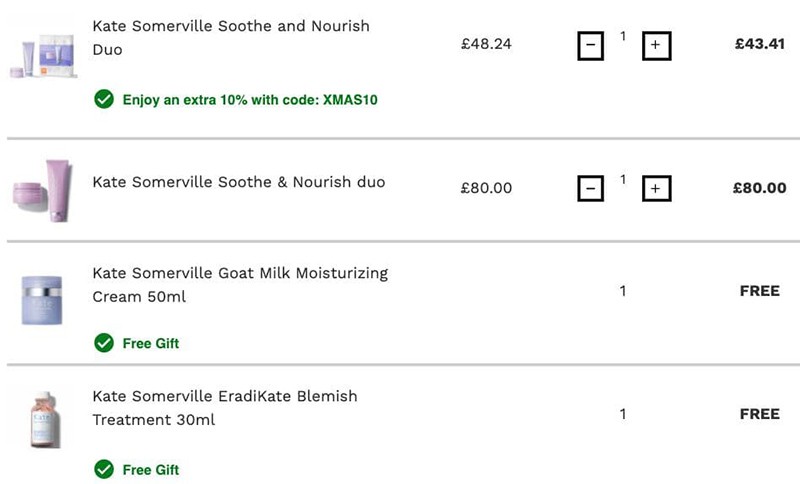Open Kate Somerville Soothe & Nourish duo product link
Viewport: 800px width, 484px height.
click(x=239, y=182)
